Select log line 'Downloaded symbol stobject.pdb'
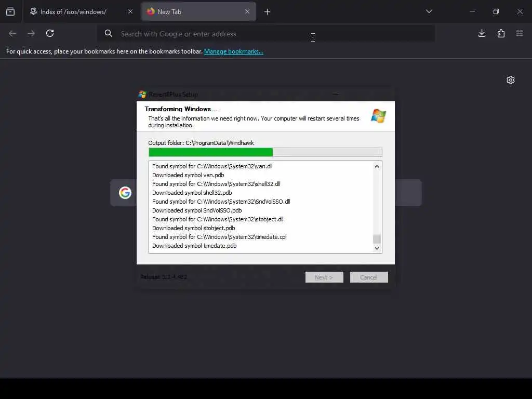 point(193,228)
